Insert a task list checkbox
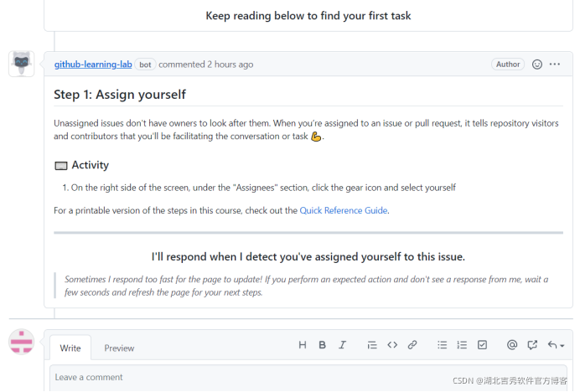 (482, 345)
